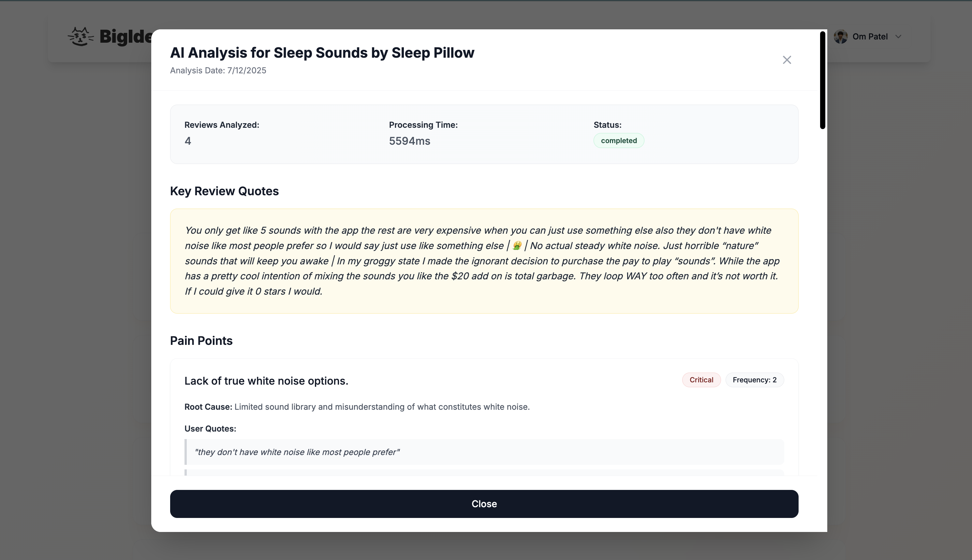Open the Om Patel account dropdown chevron

898,37
